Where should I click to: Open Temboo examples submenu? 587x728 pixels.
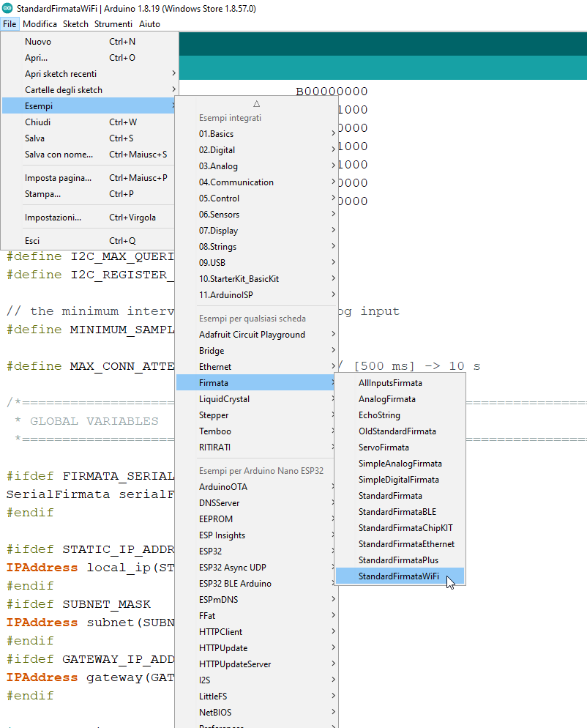257,431
